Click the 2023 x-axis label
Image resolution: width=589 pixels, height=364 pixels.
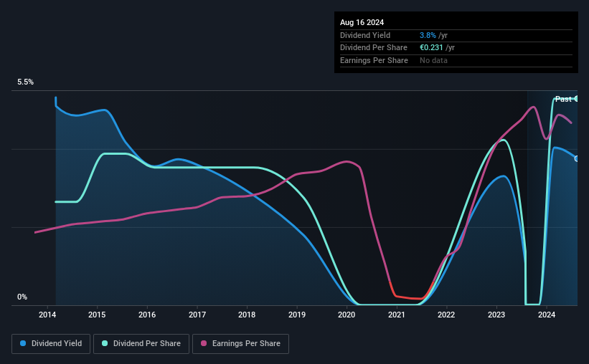(x=496, y=315)
